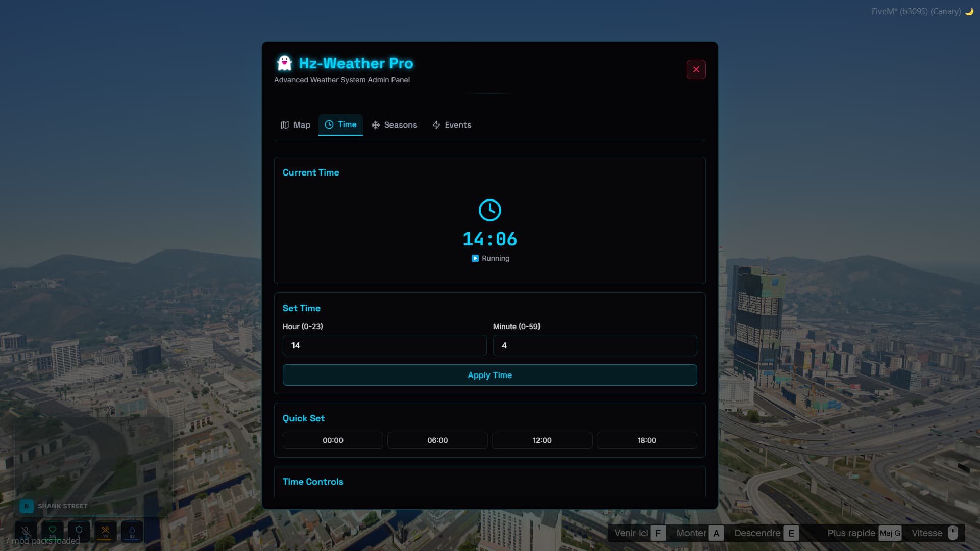This screenshot has height=551, width=980.
Task: Quick set time to 06:00
Action: coord(437,440)
